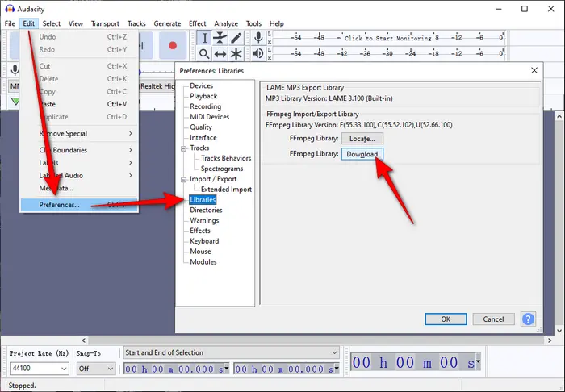Click the Cancel button
The width and height of the screenshot is (565, 392).
pos(493,319)
